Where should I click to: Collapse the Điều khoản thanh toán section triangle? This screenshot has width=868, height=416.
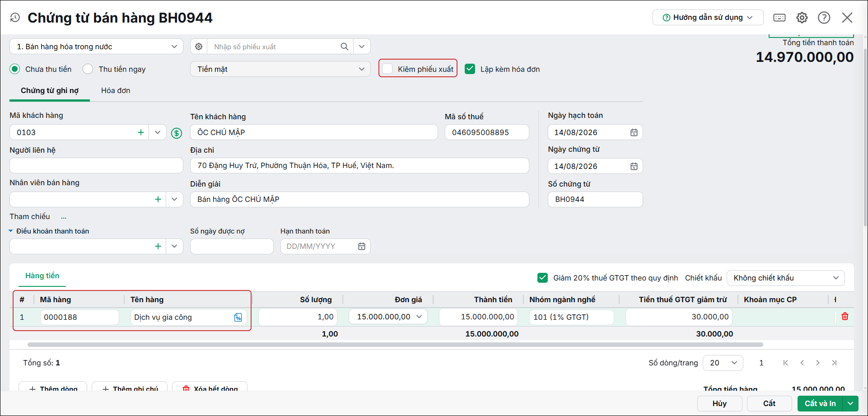11,231
